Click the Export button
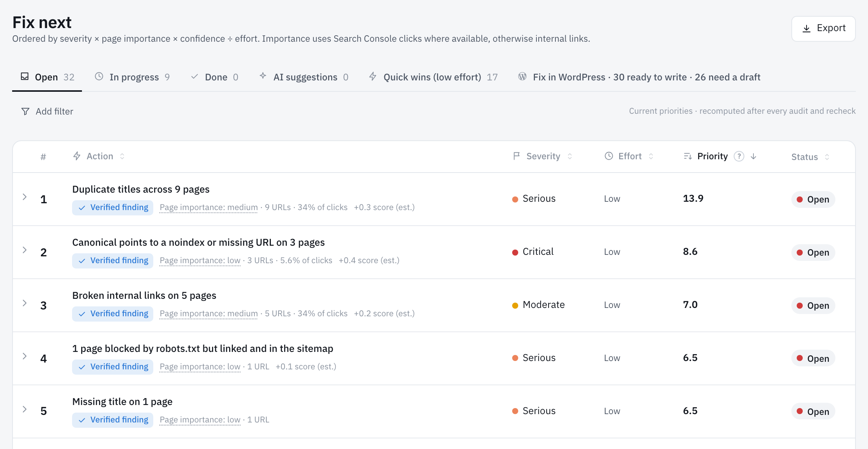 [823, 28]
